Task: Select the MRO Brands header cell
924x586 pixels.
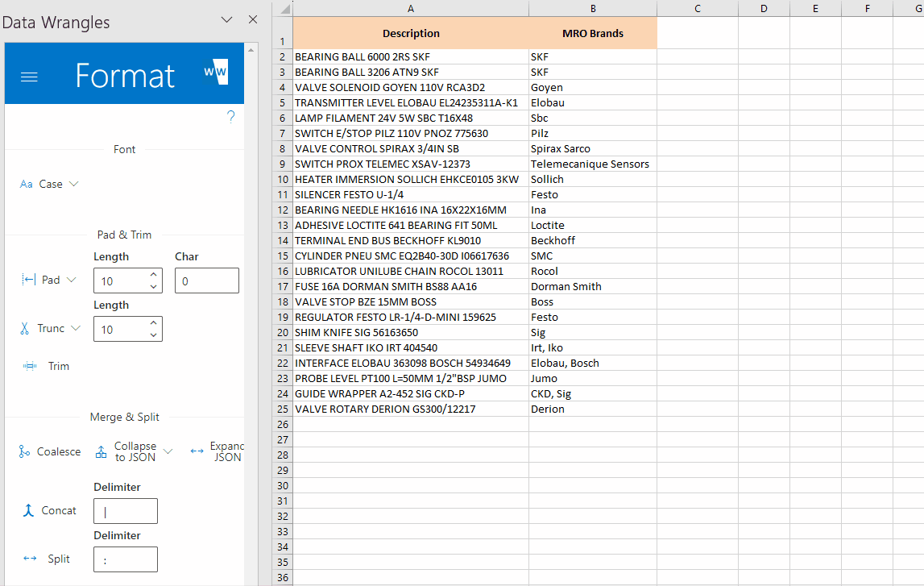Action: click(593, 34)
